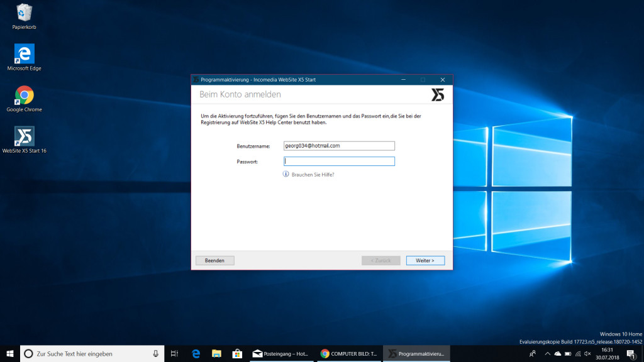
Task: Open the Action Center notification icon
Action: 631,353
